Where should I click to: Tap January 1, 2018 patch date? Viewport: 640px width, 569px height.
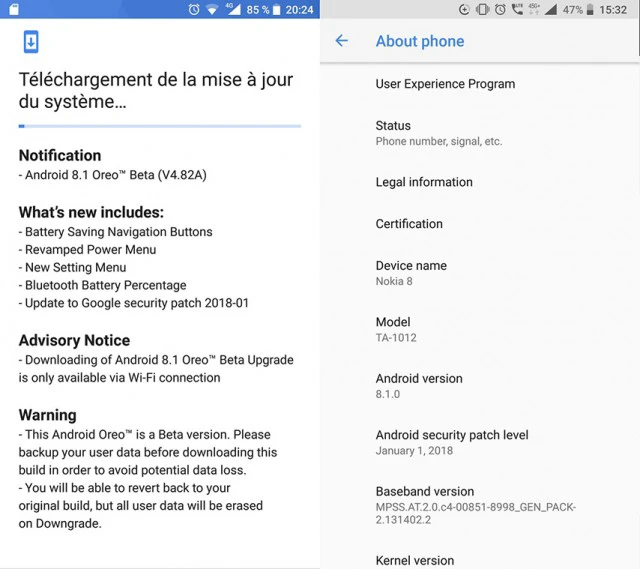click(414, 451)
